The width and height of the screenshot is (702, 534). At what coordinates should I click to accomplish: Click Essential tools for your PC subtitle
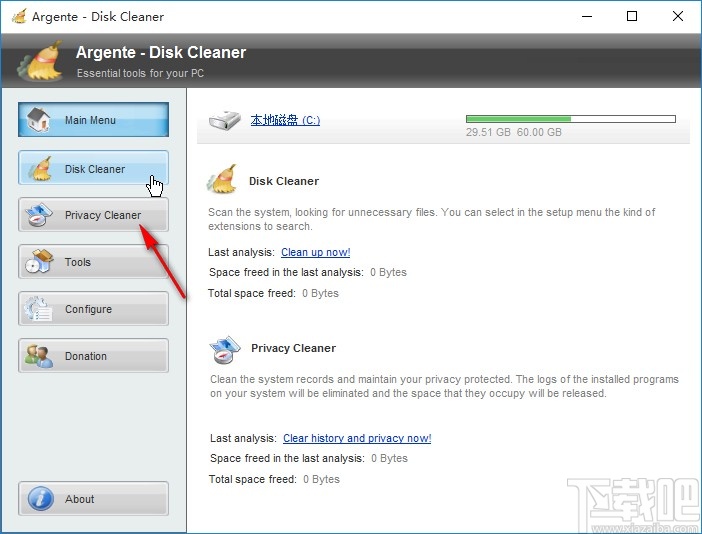click(x=140, y=73)
